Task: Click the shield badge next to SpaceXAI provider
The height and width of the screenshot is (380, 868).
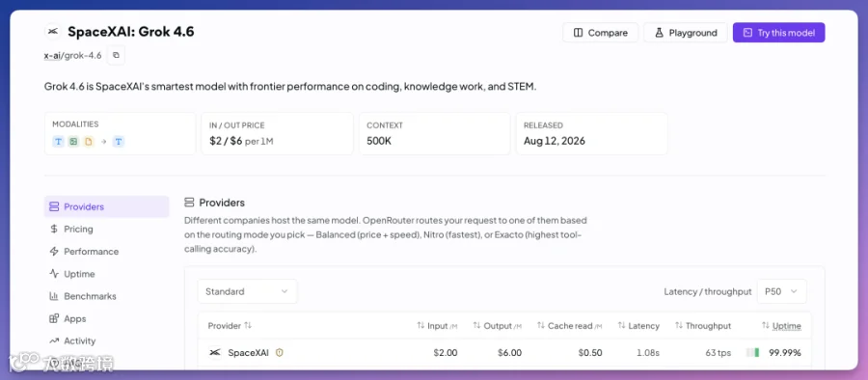Action: tap(280, 352)
